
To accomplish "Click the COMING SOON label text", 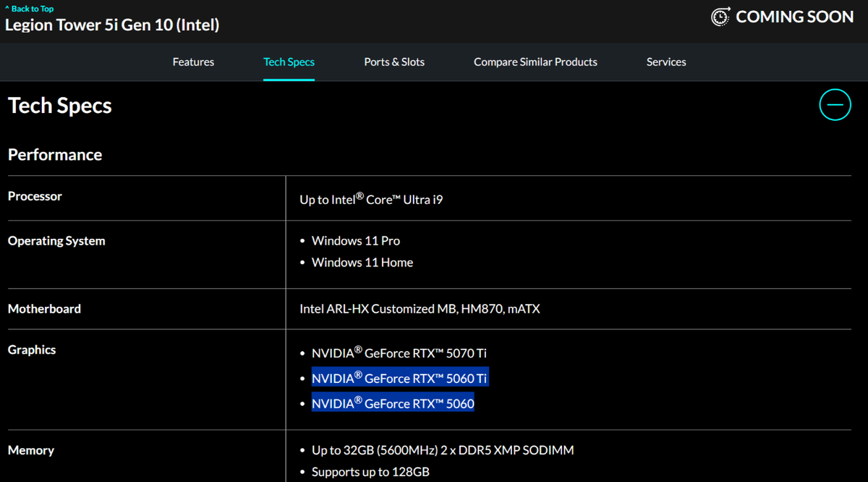I will 794,17.
